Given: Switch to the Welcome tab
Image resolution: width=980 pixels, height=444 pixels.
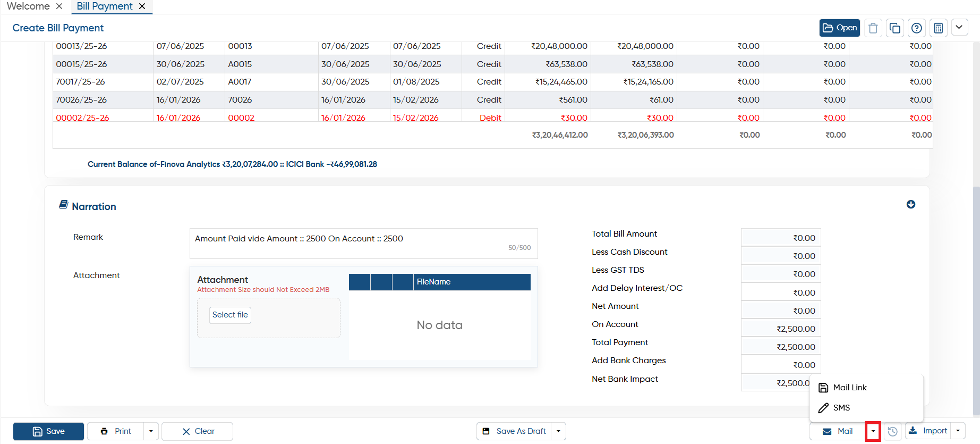Looking at the screenshot, I should click(28, 6).
